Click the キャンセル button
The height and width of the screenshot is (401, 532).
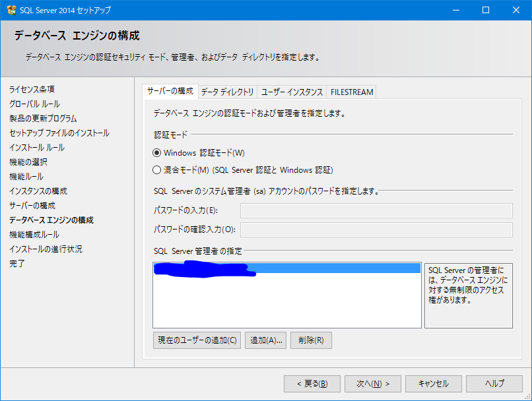434,384
